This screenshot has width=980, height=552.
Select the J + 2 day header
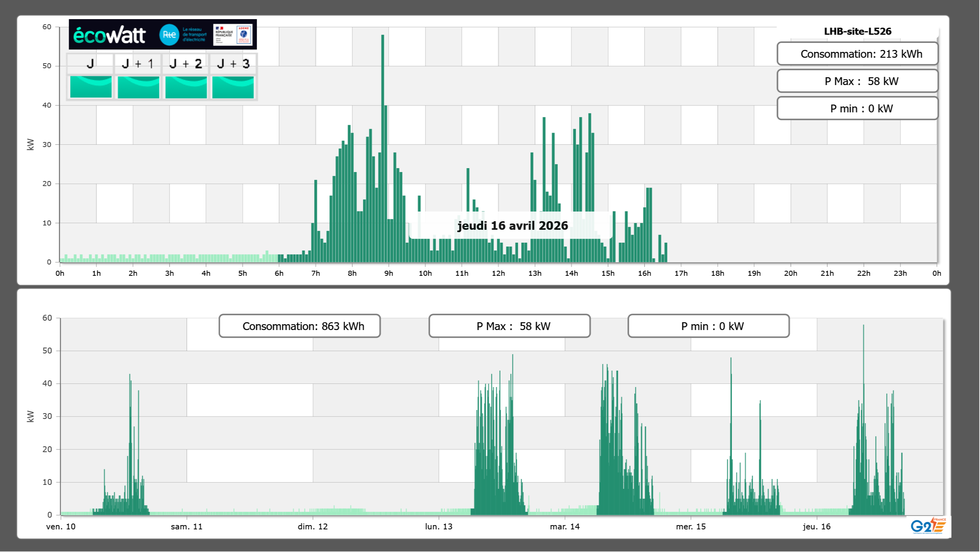(186, 64)
